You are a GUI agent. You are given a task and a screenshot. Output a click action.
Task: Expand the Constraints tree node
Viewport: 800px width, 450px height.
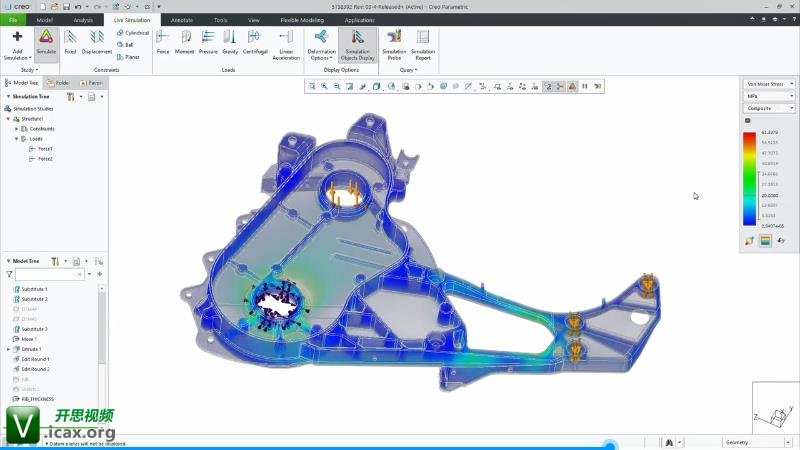click(17, 129)
